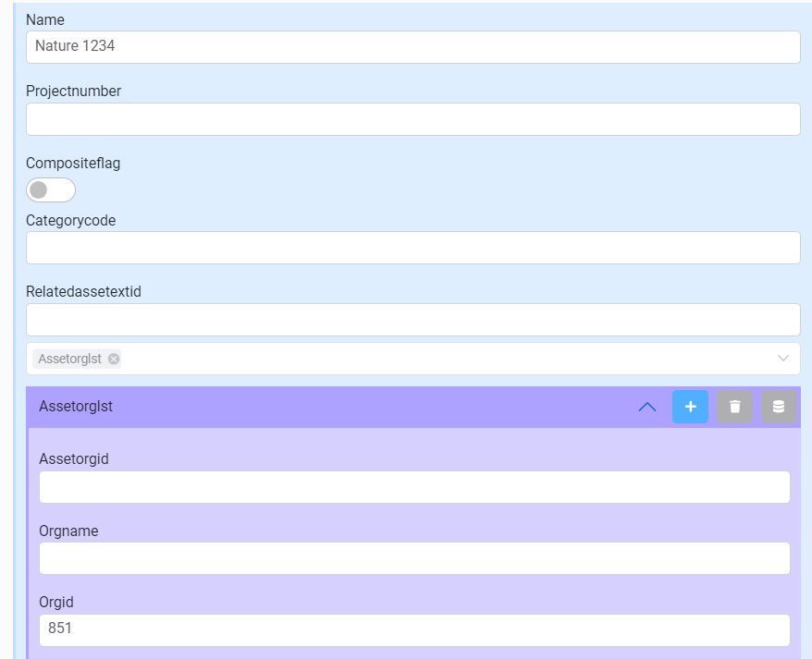Delete the Assetorglst entry with trash icon

pos(734,407)
